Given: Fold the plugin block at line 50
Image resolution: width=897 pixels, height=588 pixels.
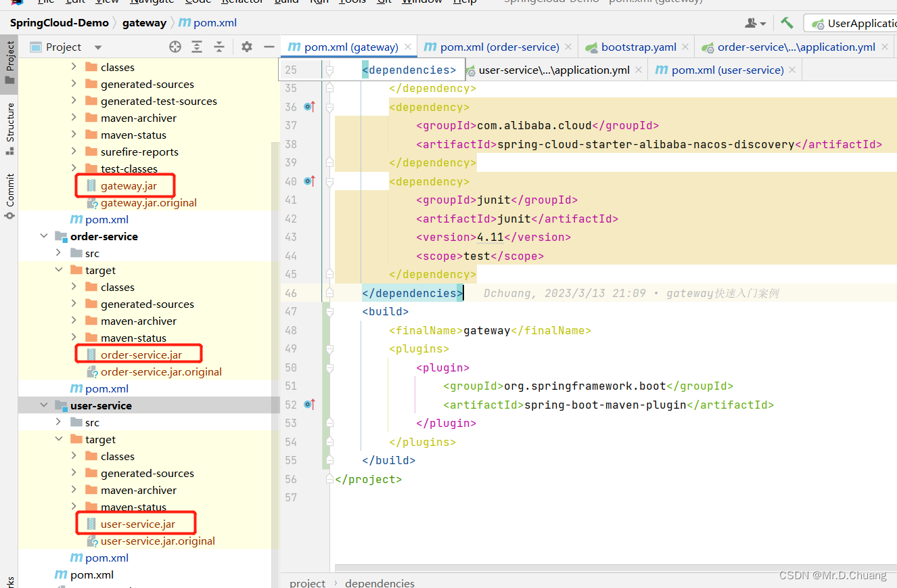Looking at the screenshot, I should 329,367.
